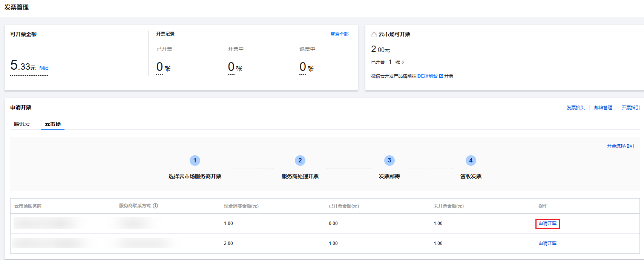Screen dimensions: 644x260
Task: Open 查看全部 invoice records
Action: coord(339,34)
